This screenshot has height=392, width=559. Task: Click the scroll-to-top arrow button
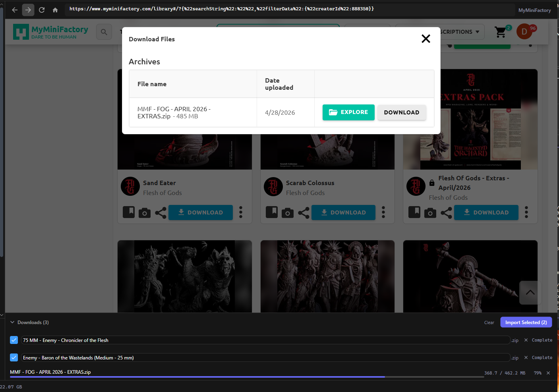click(x=530, y=292)
